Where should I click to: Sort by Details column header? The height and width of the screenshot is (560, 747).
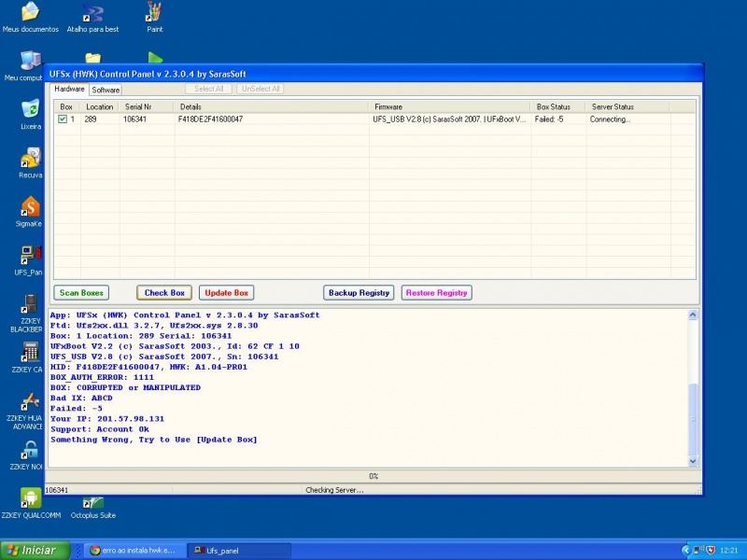pos(272,107)
